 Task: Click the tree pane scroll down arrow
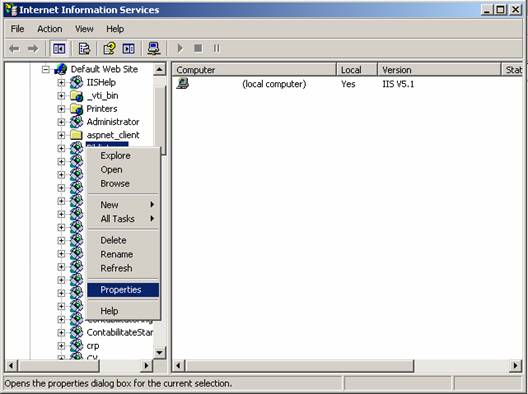(159, 353)
